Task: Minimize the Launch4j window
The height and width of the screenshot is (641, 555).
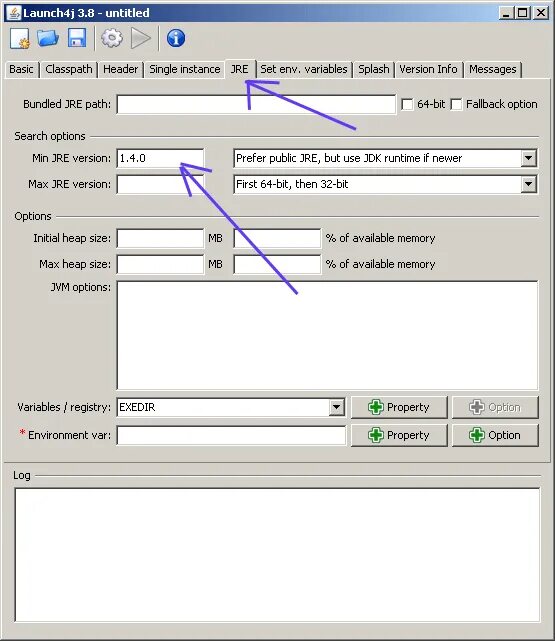Action: [x=506, y=13]
